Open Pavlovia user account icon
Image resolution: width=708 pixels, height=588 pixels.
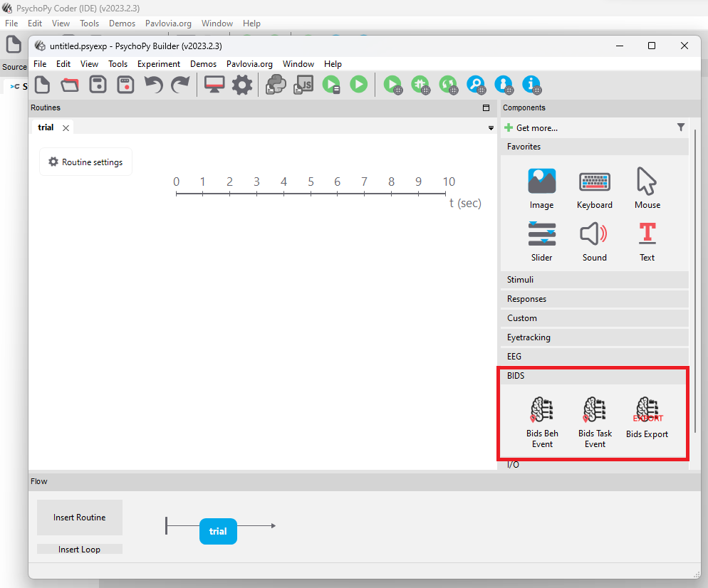tap(504, 85)
